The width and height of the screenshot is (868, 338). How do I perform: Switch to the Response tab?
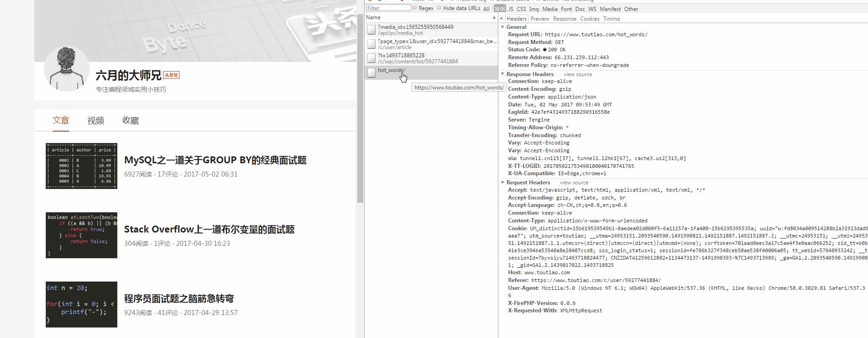click(564, 19)
